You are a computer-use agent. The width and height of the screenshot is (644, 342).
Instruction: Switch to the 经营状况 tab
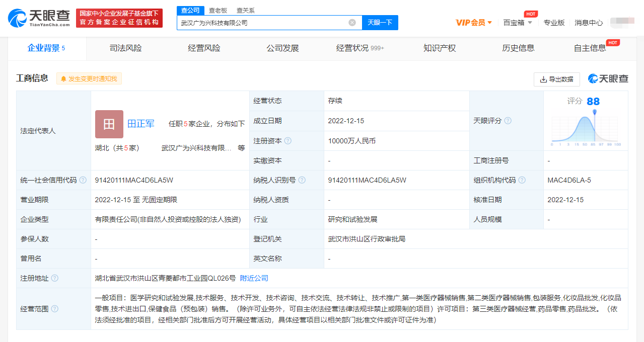click(x=361, y=48)
